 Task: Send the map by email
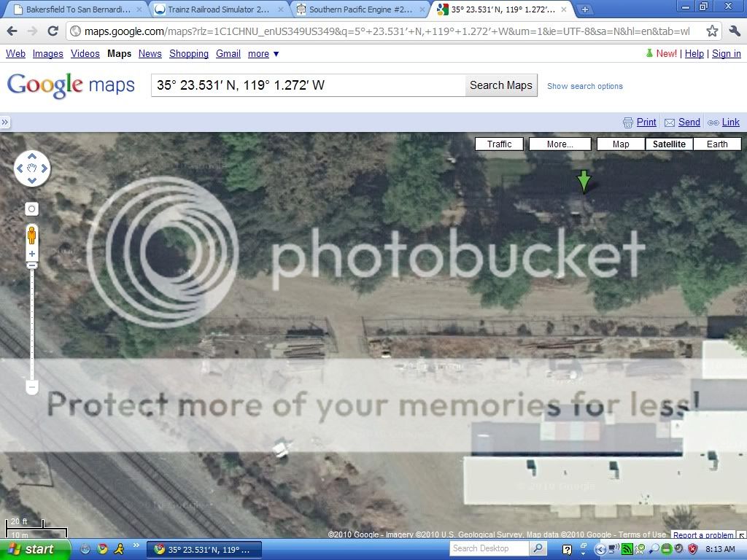[x=682, y=122]
